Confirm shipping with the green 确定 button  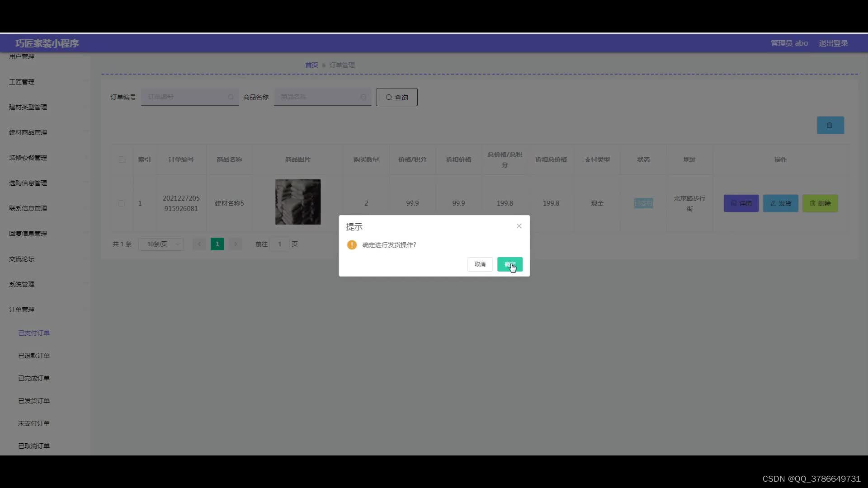[509, 264]
